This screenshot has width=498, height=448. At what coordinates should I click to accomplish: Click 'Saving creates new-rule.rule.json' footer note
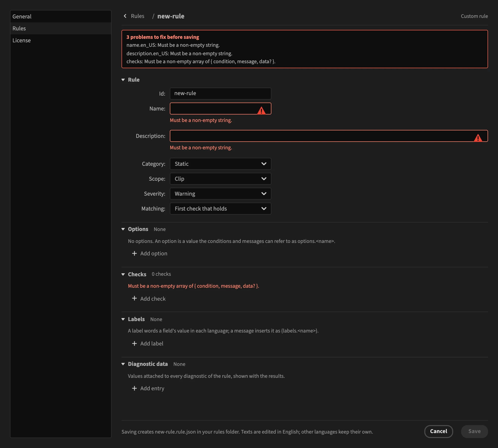[x=247, y=432]
